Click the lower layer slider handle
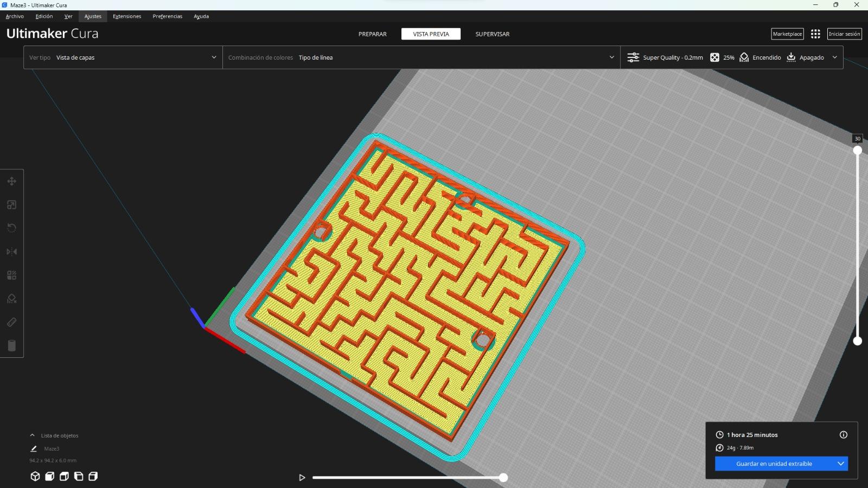This screenshot has width=868, height=488. (857, 341)
